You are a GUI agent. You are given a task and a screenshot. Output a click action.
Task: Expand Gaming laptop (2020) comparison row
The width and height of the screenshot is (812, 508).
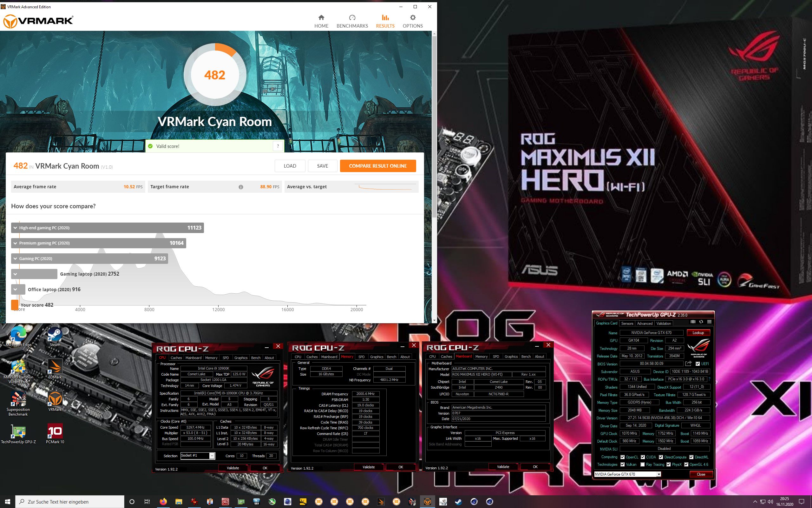pyautogui.click(x=15, y=274)
